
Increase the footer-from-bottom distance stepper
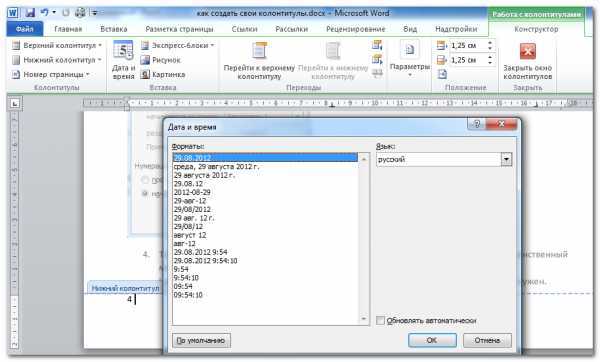pos(490,57)
